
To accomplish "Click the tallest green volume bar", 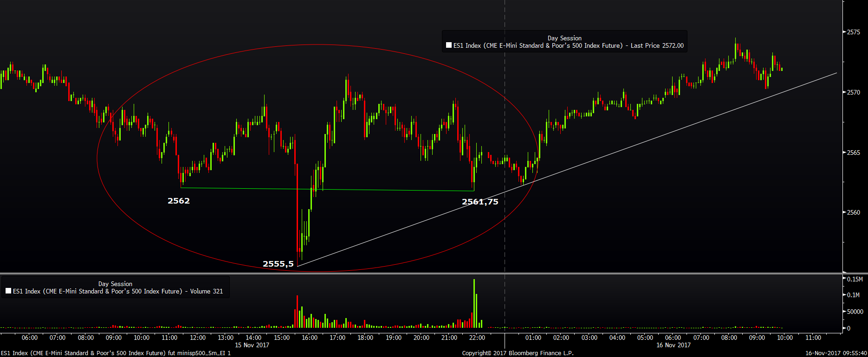I will tap(474, 303).
